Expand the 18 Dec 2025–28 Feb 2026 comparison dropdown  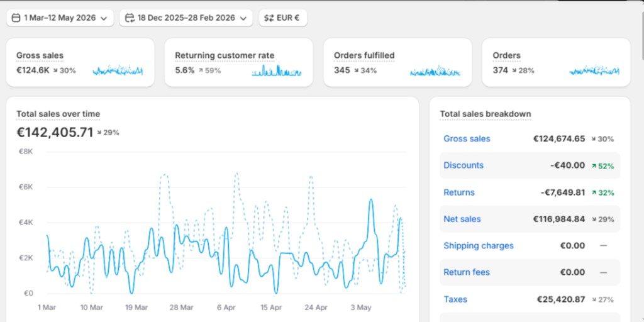click(x=186, y=18)
